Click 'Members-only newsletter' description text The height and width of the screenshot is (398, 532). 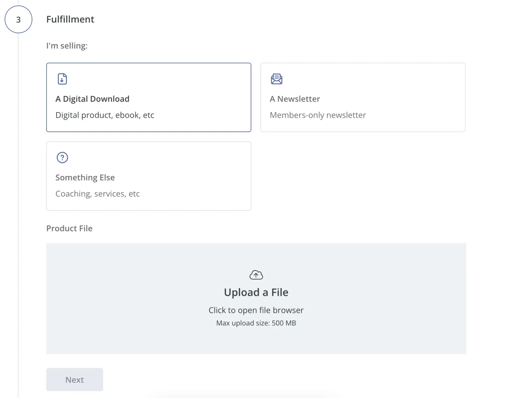pos(318,115)
